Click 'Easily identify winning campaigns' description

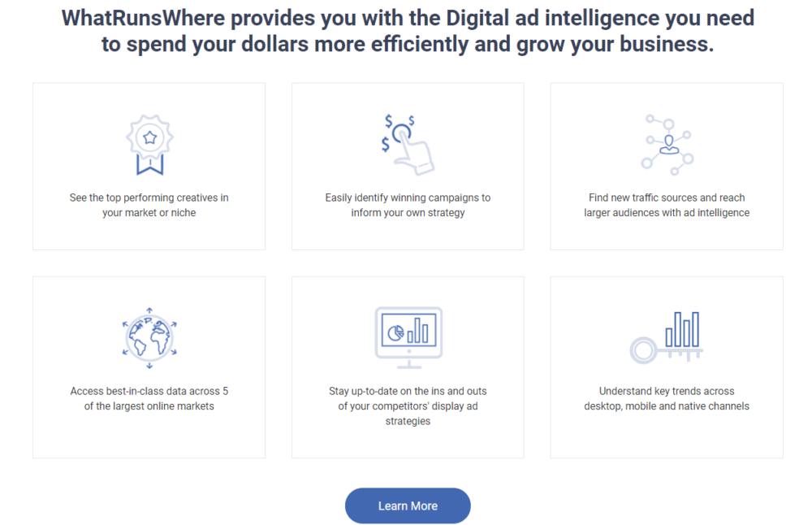point(408,205)
